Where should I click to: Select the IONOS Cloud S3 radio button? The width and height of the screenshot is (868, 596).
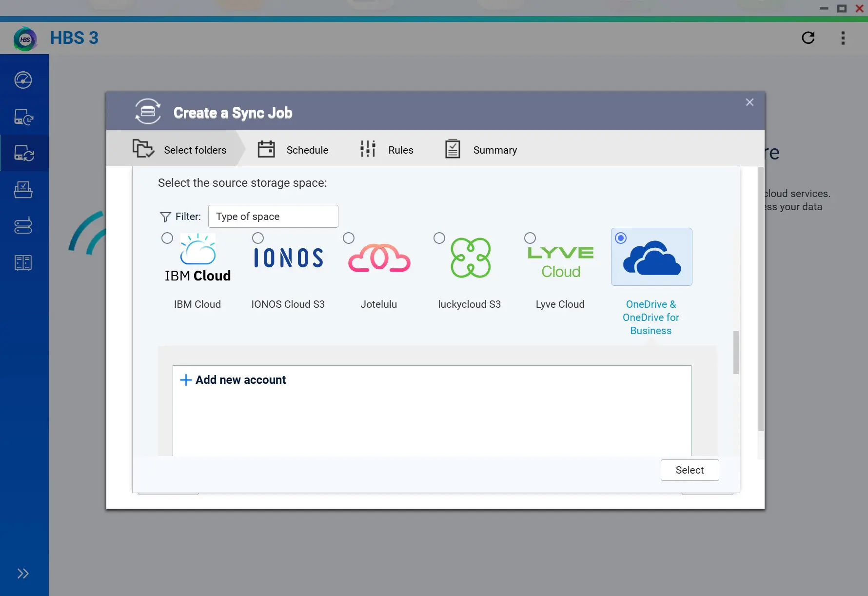tap(258, 238)
